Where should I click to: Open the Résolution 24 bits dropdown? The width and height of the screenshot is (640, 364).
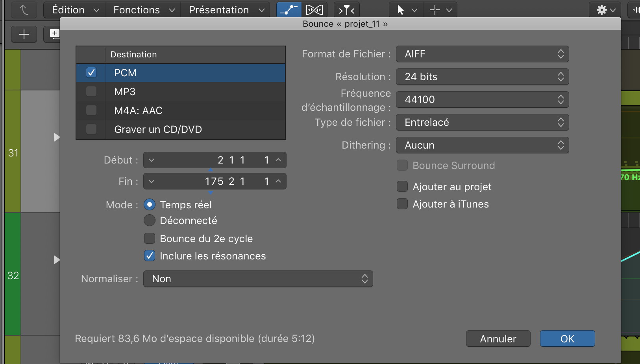pos(482,77)
